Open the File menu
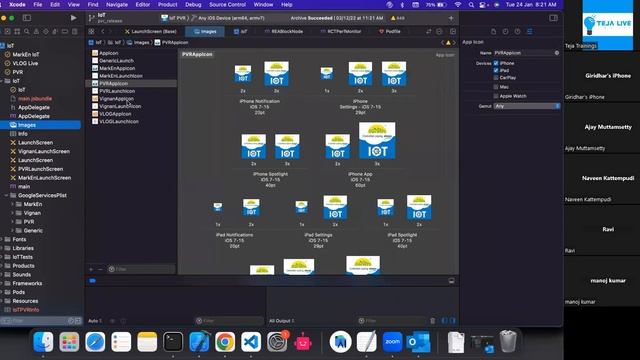Screen dimensions: 640x360 (x=38, y=4)
